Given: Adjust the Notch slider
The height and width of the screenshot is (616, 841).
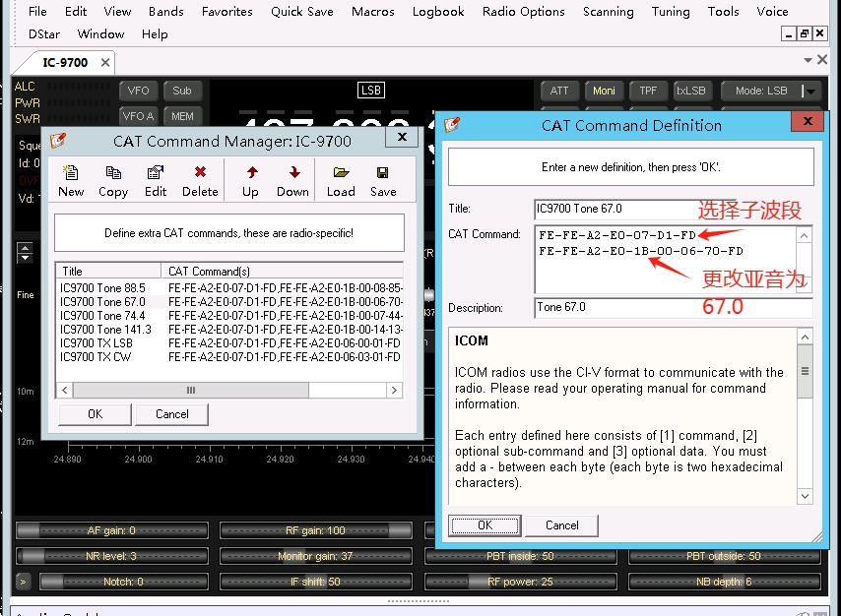Looking at the screenshot, I should 124,582.
